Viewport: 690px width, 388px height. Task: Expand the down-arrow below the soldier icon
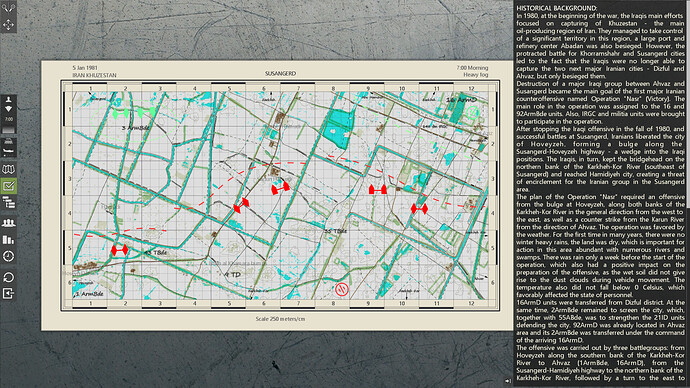coord(8,109)
